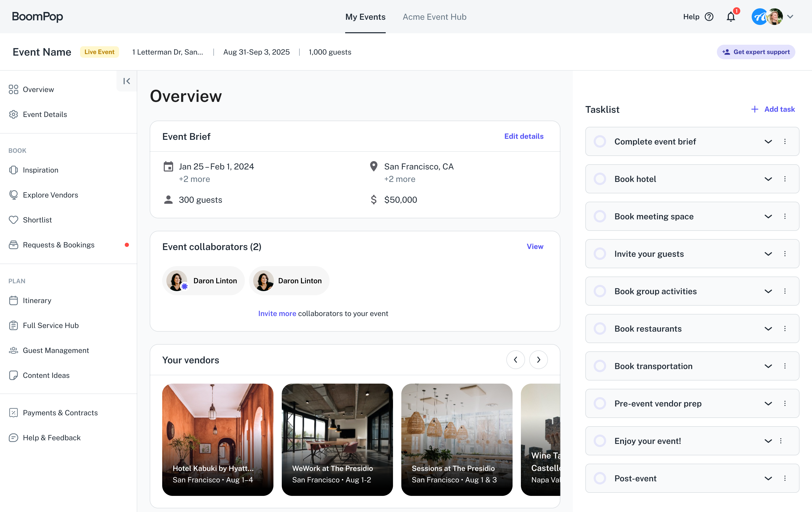Open the account avatar dropdown chevron

[790, 17]
